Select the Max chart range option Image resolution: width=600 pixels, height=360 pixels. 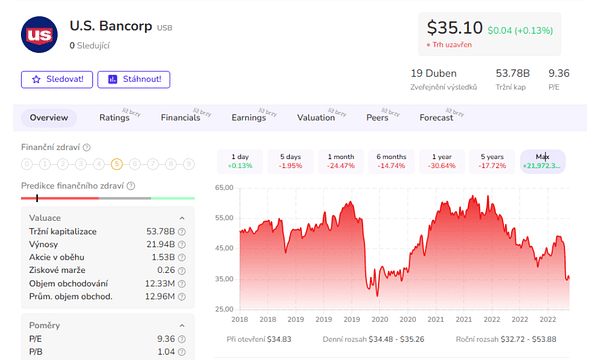pos(543,161)
